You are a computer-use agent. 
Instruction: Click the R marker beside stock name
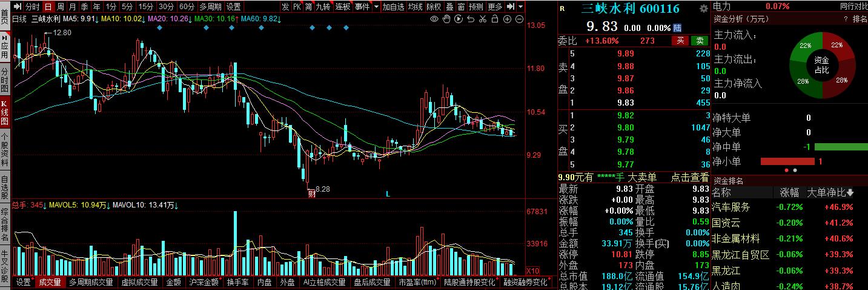[563, 8]
